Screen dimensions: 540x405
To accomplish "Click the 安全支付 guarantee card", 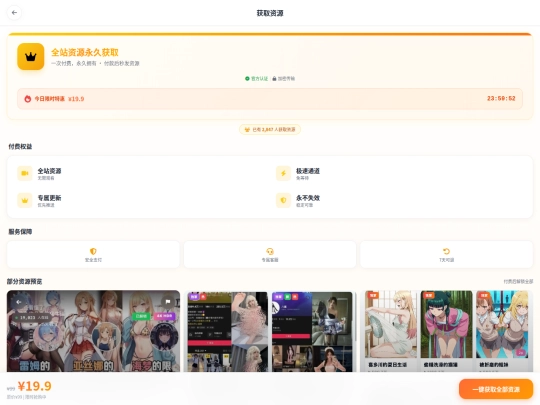I will click(x=93, y=255).
